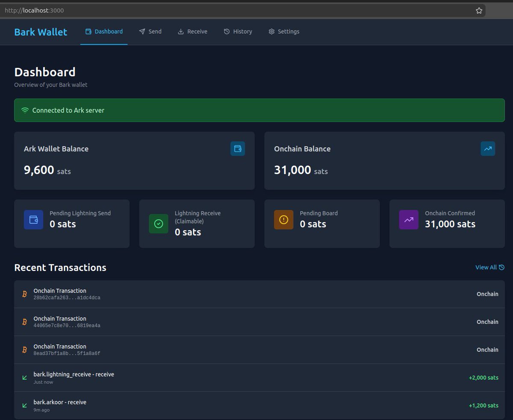Screen dimensions: 513x420
Task: Click the Onchain Balance title
Action: (302, 149)
